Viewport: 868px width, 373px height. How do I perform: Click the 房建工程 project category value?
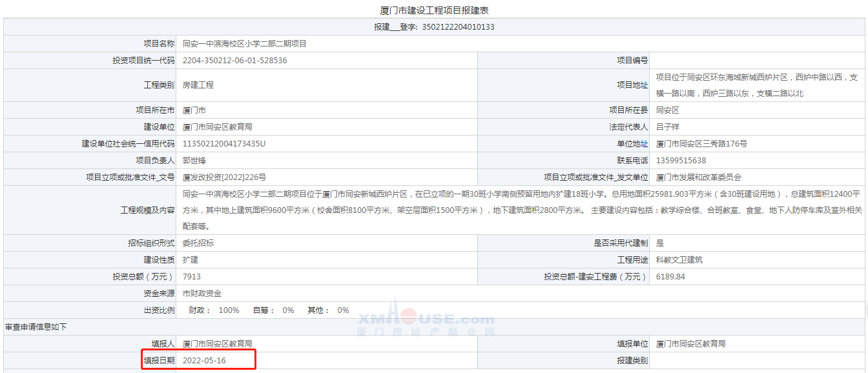pos(198,85)
